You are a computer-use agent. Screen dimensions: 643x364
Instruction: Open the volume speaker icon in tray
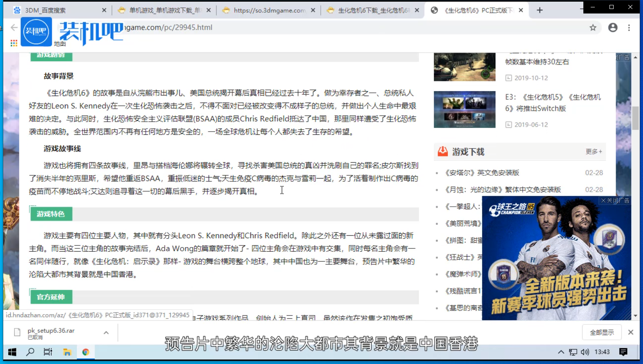point(585,352)
